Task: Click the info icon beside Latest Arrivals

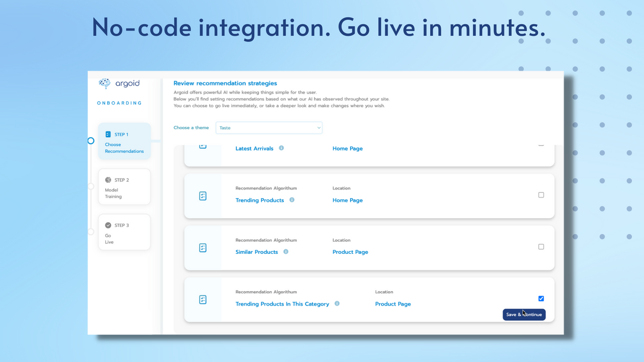Action: (281, 148)
